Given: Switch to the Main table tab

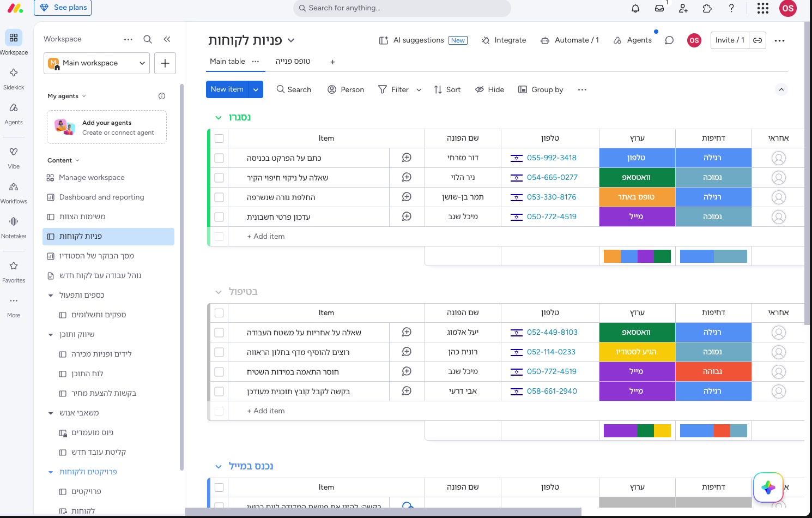Looking at the screenshot, I should pos(227,62).
